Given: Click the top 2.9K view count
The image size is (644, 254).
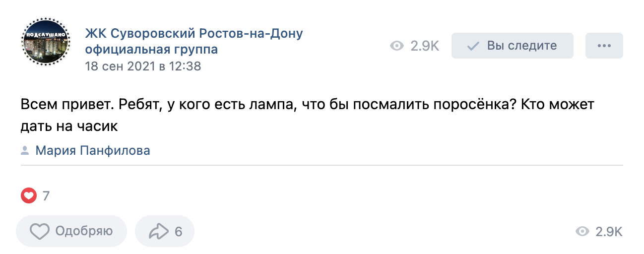Looking at the screenshot, I should tap(425, 46).
